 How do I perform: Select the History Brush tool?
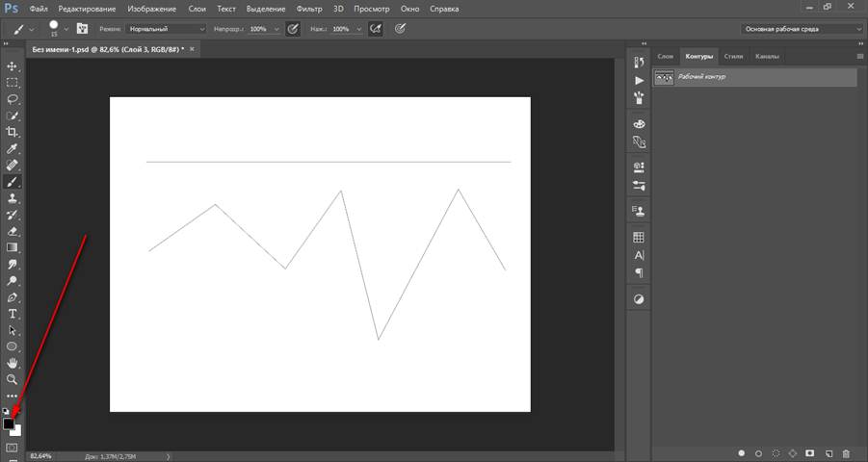point(12,215)
